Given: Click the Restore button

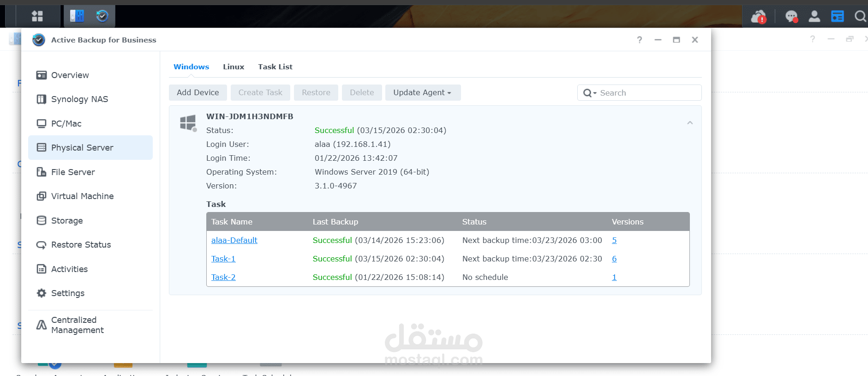Looking at the screenshot, I should pos(316,92).
